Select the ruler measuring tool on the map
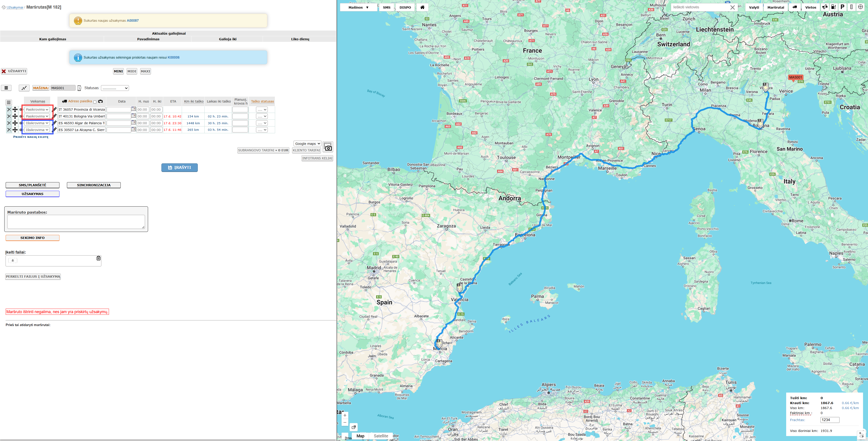The width and height of the screenshot is (868, 441). click(x=851, y=7)
